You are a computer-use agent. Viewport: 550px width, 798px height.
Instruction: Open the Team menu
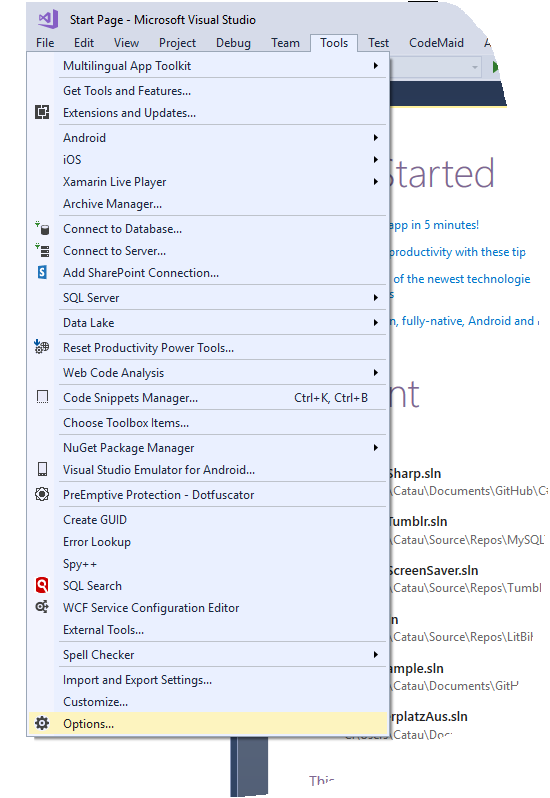coord(285,43)
